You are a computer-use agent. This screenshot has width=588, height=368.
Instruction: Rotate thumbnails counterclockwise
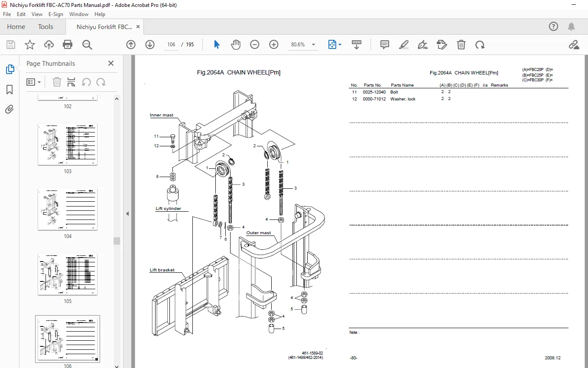(x=86, y=82)
